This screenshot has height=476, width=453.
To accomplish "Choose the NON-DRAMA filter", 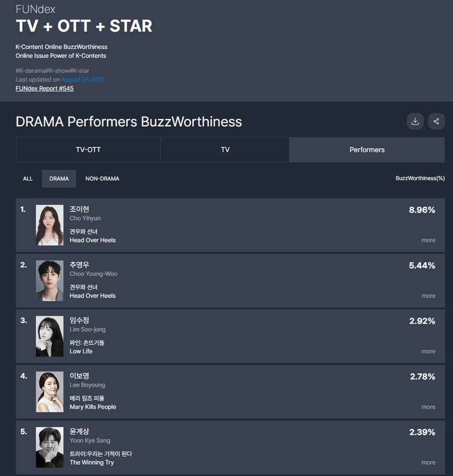I will point(102,179).
